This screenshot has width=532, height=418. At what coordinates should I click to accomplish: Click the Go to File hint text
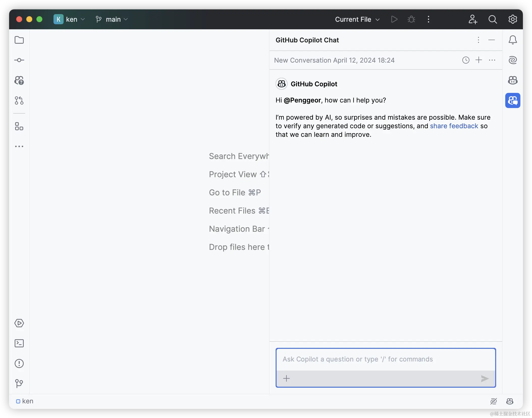235,193
